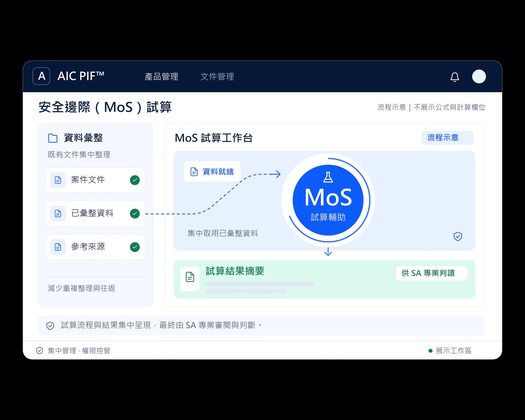Click the 流程示意｜不展示公式與計算欄位 note
The width and height of the screenshot is (525, 420).
431,107
